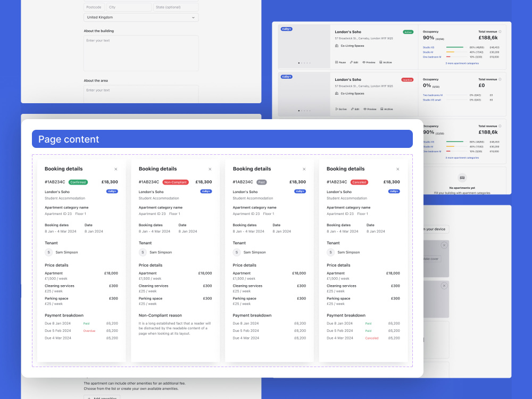Preview the Active London's Soho building
This screenshot has height=399, width=532.
point(369,62)
